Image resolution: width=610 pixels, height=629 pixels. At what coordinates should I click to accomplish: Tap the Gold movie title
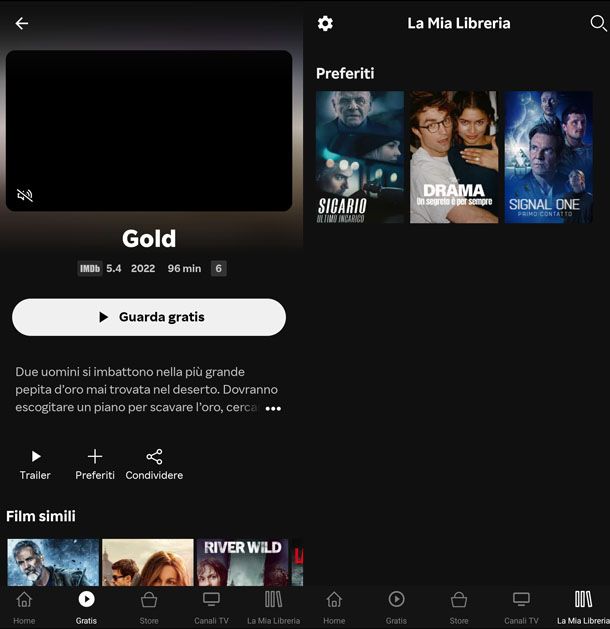tap(149, 239)
